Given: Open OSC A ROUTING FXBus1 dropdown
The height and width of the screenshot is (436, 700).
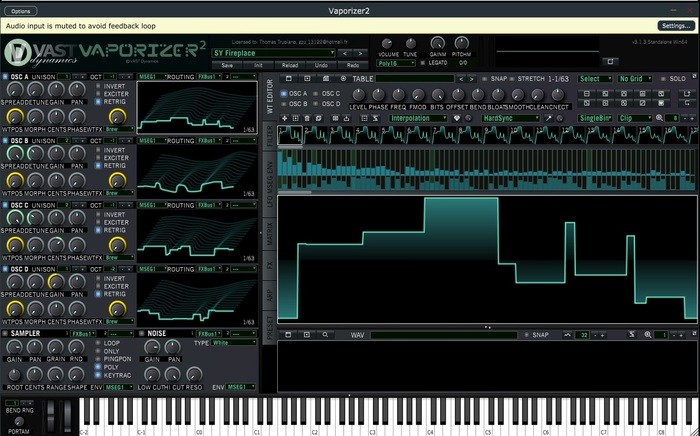Looking at the screenshot, I should pos(209,77).
